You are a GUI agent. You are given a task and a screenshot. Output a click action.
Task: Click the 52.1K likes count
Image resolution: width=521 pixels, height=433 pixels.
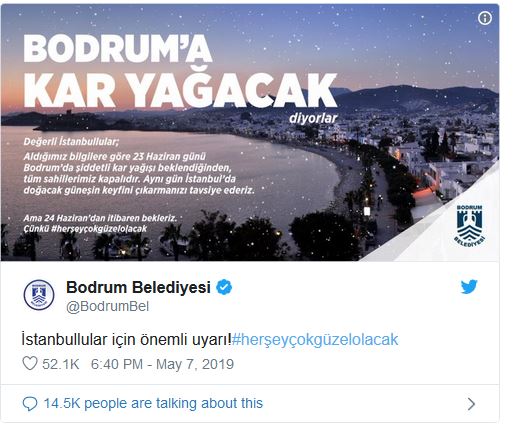pos(61,364)
